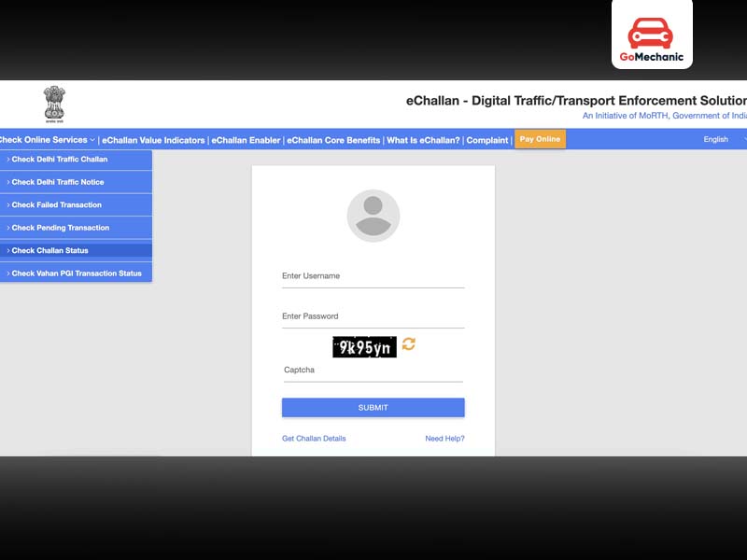Viewport: 747px width, 560px height.
Task: Click the Pay Online button
Action: 539,138
